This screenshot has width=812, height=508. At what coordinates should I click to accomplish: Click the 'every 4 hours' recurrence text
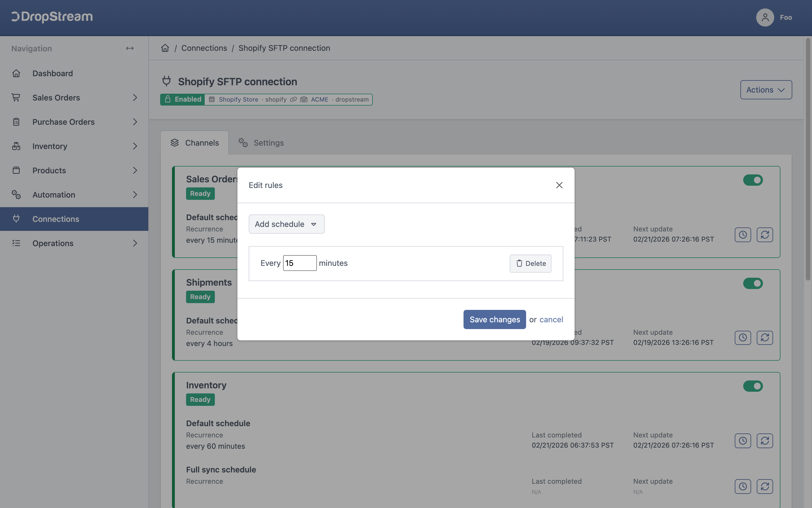tap(209, 343)
